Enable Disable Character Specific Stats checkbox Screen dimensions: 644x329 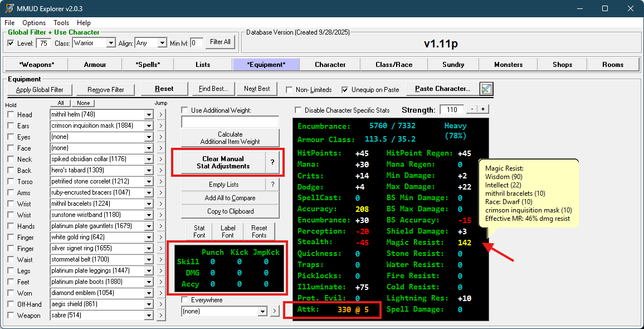[298, 110]
